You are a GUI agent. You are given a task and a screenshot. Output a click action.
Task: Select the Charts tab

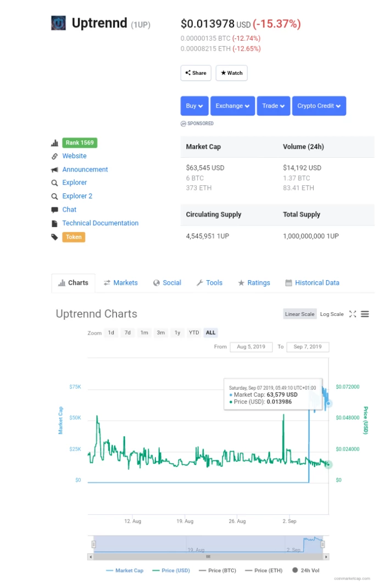[73, 283]
